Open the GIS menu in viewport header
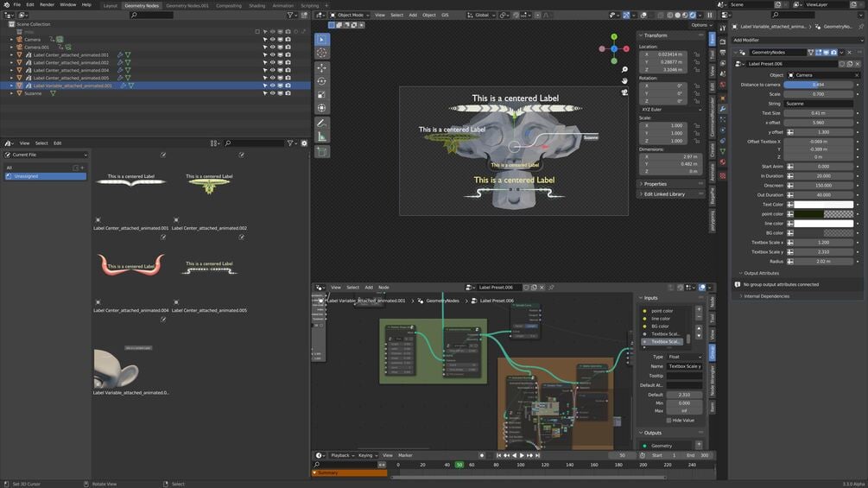This screenshot has height=488, width=868. [445, 15]
